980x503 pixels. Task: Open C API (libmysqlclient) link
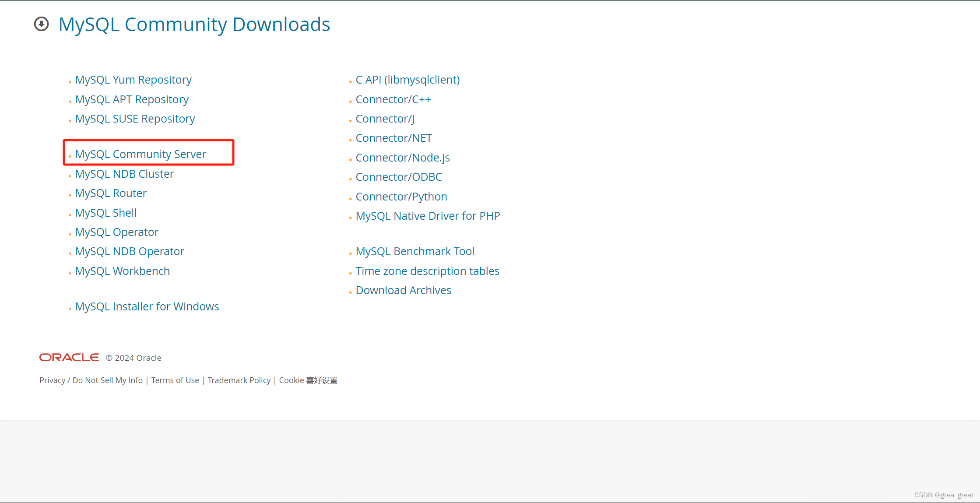click(408, 80)
